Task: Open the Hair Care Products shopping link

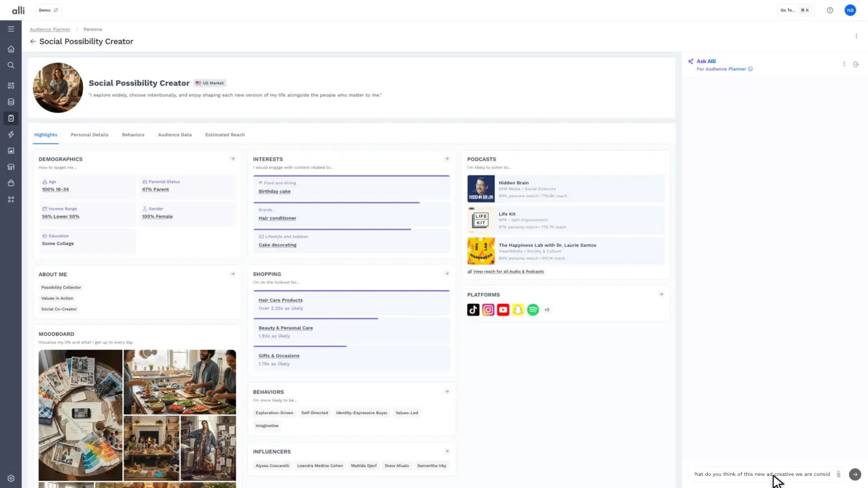Action: (280, 300)
